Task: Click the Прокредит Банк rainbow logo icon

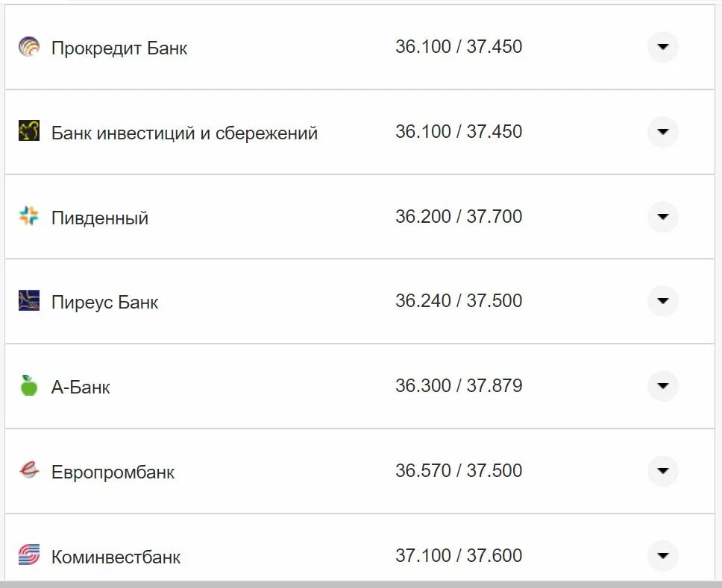Action: coord(28,46)
